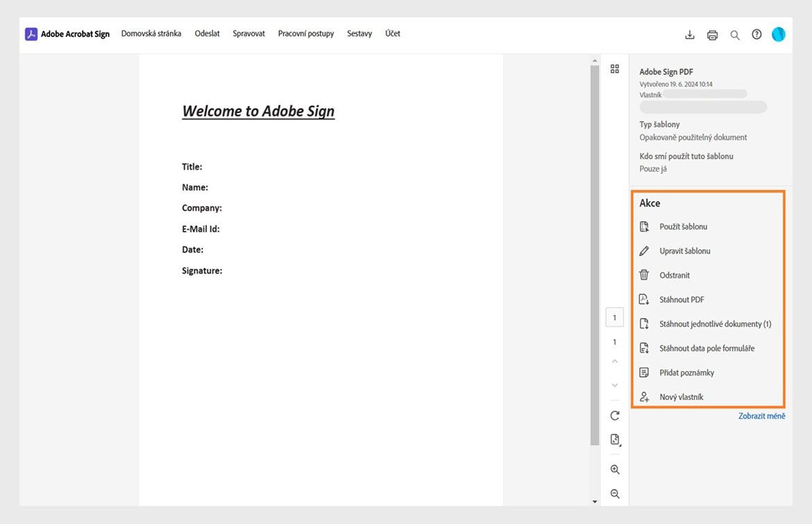Viewport: 812px width, 524px height.
Task: Open the user profile avatar
Action: click(x=779, y=34)
